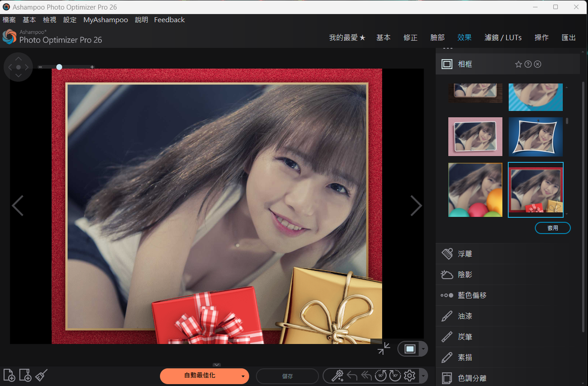Expand the collapsed panel chevron above 自動最佳化
This screenshot has height=386, width=588.
click(217, 365)
